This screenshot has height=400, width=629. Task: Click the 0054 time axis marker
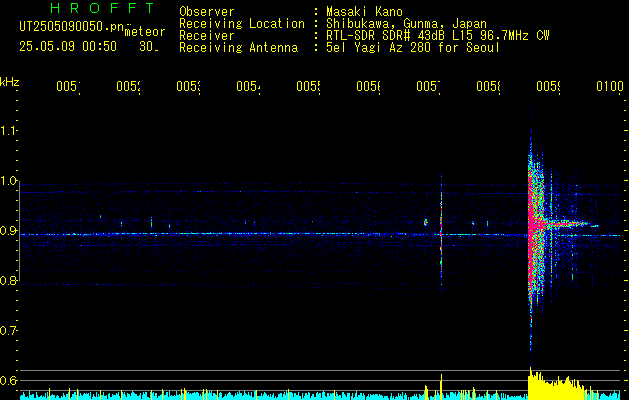tap(248, 86)
